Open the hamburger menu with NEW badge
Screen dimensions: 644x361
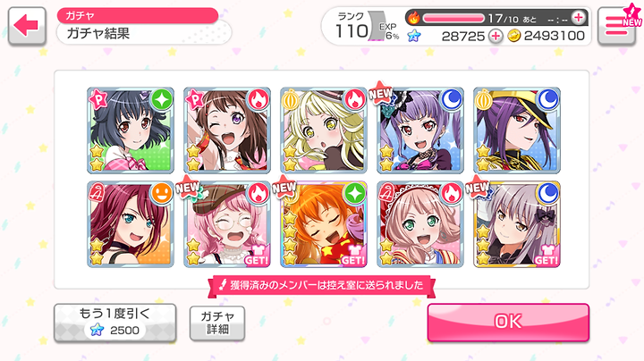(616, 25)
